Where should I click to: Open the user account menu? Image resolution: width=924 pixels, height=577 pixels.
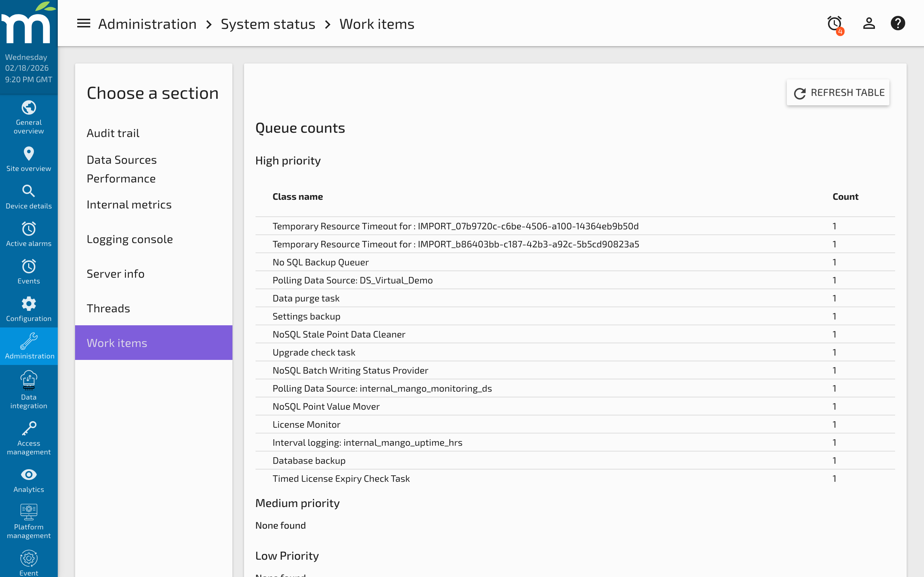click(869, 23)
